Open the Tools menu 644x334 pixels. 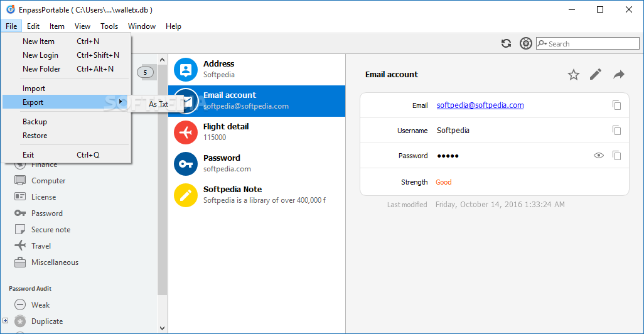[109, 26]
